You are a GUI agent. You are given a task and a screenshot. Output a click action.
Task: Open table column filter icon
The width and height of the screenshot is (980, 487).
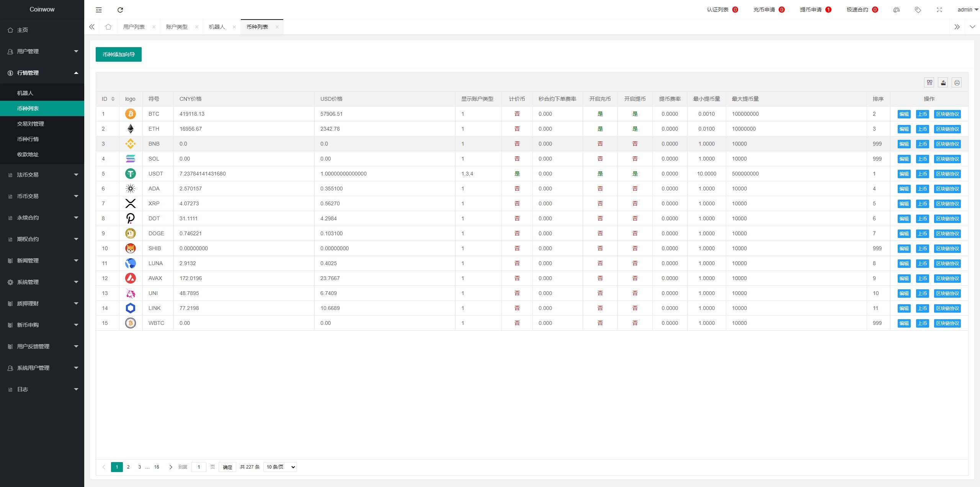click(x=929, y=82)
